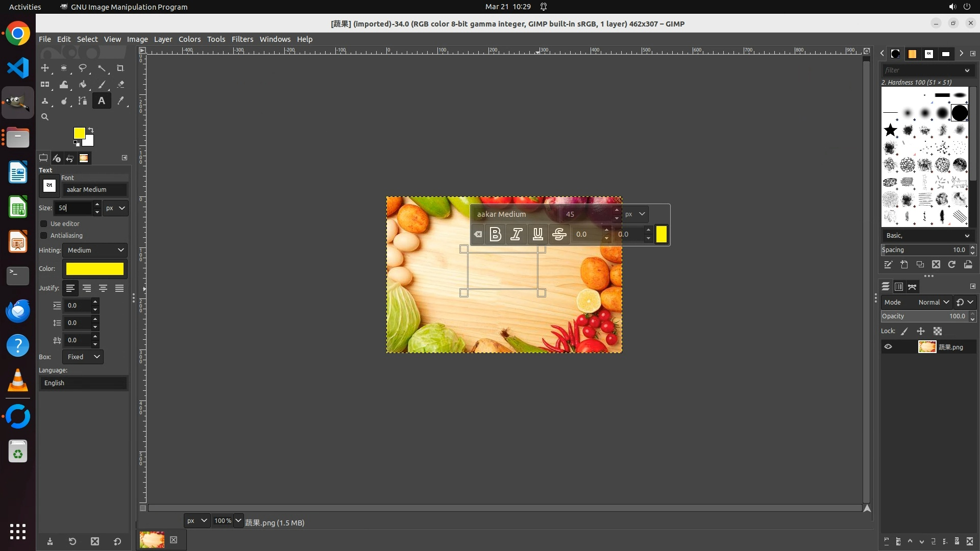The height and width of the screenshot is (551, 980).
Task: Open the Filters menu
Action: 242,39
